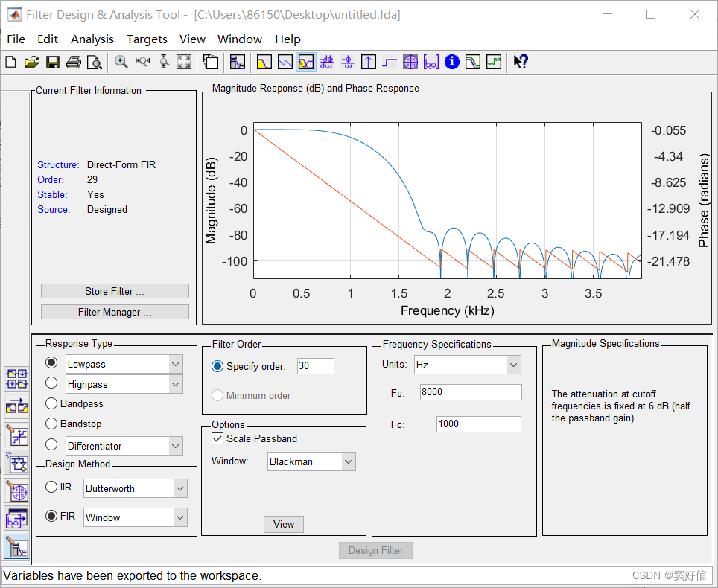Screen dimensions: 718x588
Task: Click inside the Fc frequency input field
Action: coord(477,424)
